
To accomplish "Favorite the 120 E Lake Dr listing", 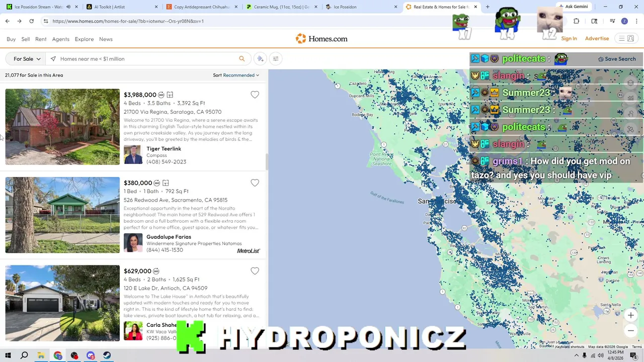I will click(x=255, y=271).
